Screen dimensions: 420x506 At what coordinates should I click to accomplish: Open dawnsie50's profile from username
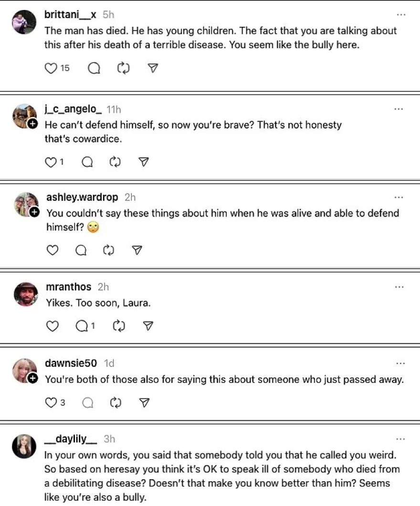point(71,364)
